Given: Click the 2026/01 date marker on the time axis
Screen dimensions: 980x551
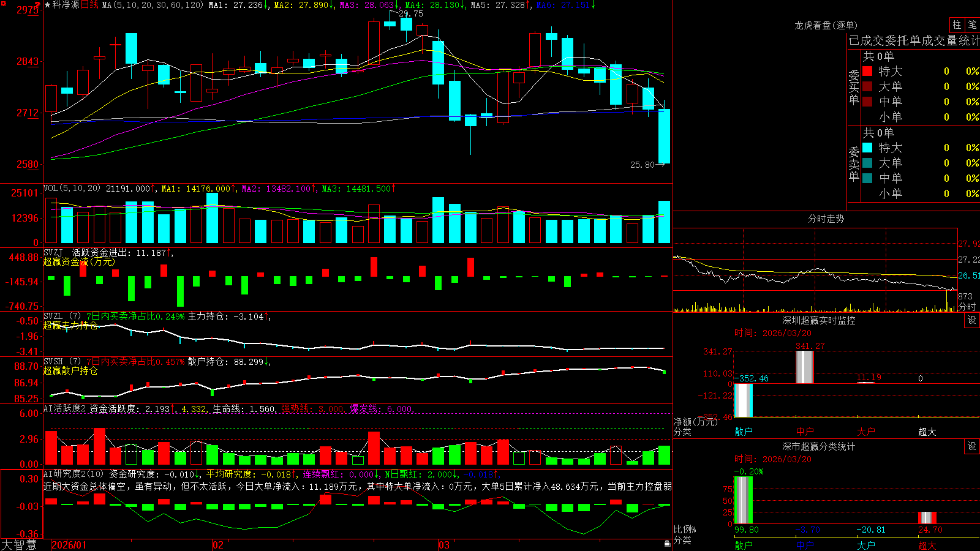Looking at the screenshot, I should (69, 545).
